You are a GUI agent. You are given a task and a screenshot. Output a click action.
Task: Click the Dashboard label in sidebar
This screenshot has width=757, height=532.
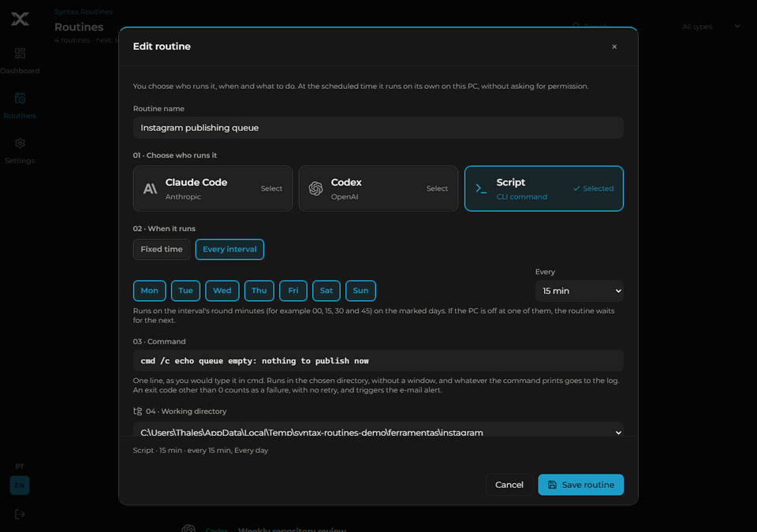(20, 71)
